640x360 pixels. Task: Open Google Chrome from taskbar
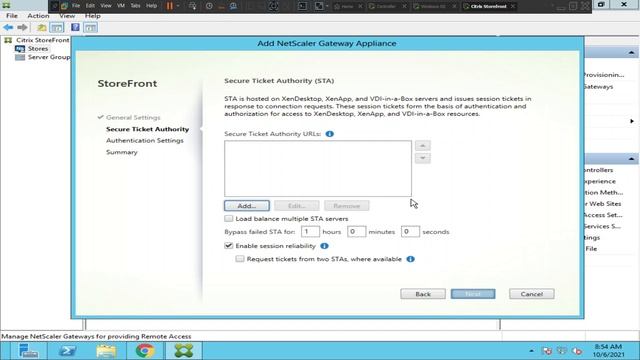point(145,351)
